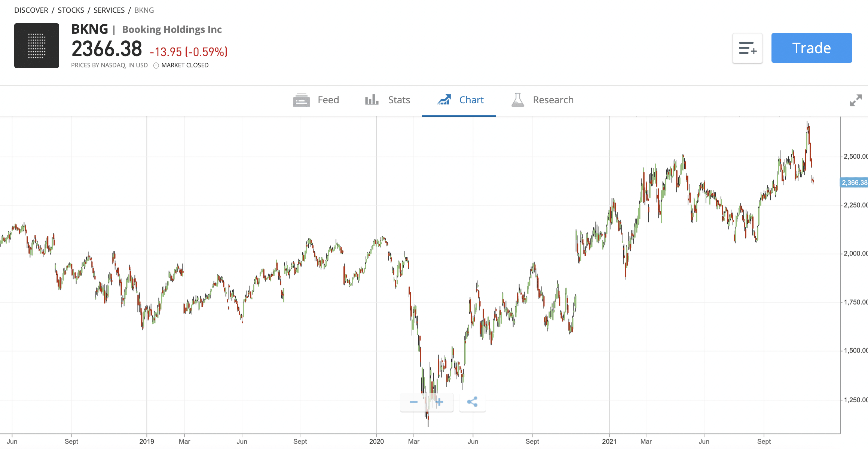Screen dimensions: 868x449
Task: Click the 2021 time axis label
Action: click(609, 442)
